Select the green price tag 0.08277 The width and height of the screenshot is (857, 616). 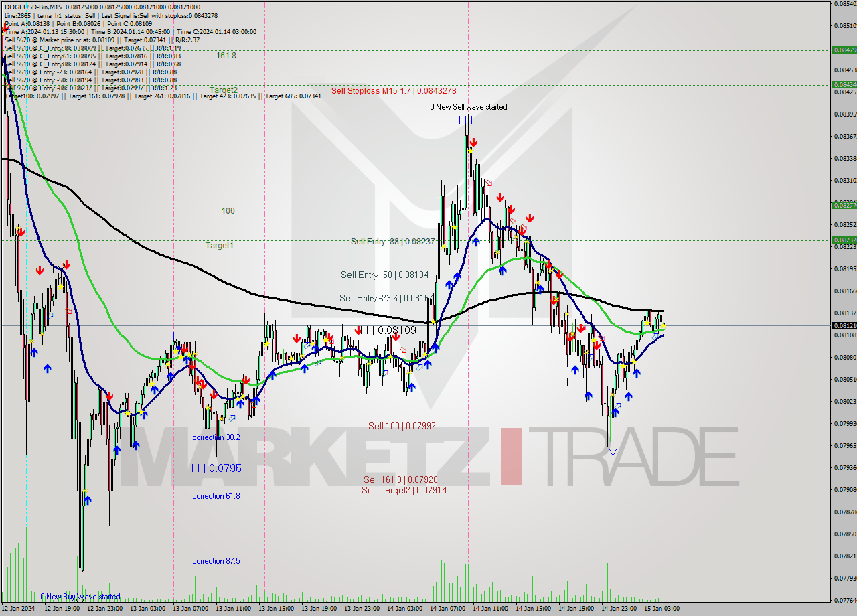click(843, 205)
